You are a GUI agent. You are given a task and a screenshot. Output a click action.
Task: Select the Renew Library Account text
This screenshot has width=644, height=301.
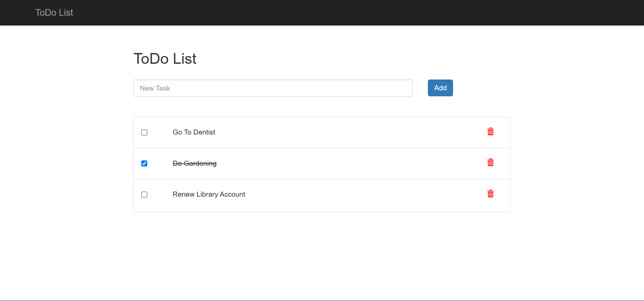[x=209, y=194]
